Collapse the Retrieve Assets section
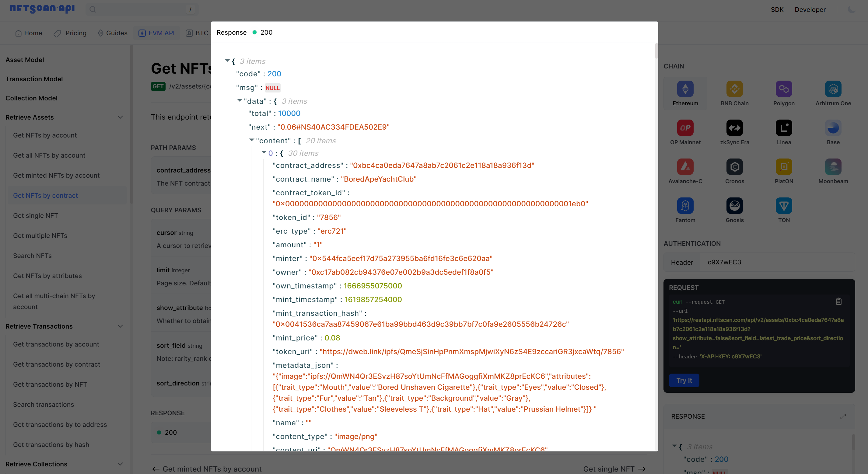Viewport: 868px width, 474px height. tap(120, 117)
